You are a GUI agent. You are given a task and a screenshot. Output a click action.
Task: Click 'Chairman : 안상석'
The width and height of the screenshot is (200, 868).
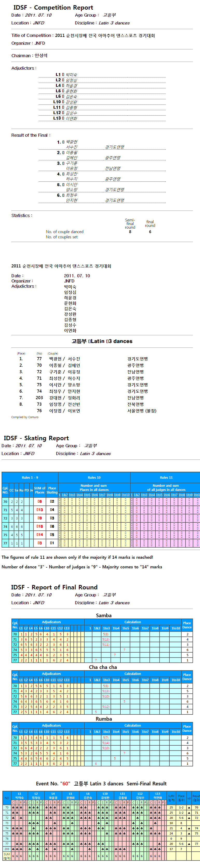[x=29, y=56]
